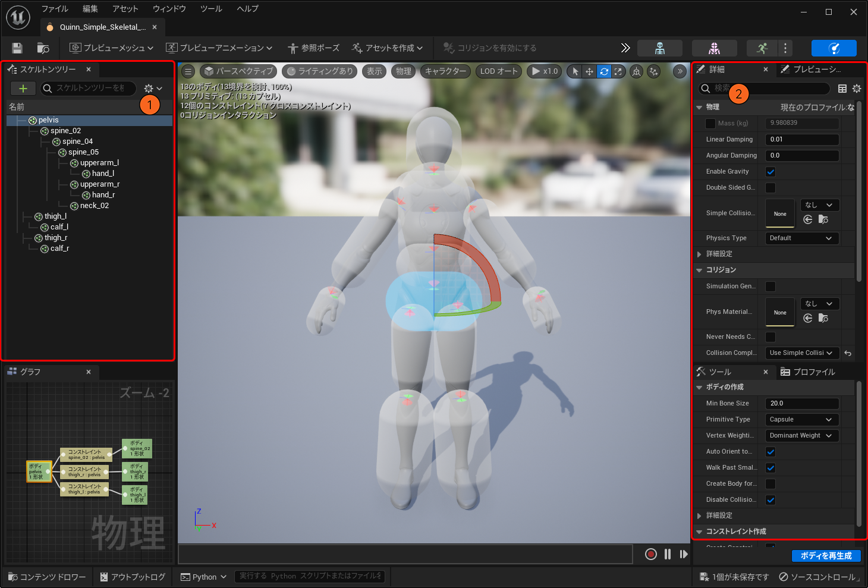Toggle the Enable Gravity checkbox
This screenshot has height=588, width=868.
[x=770, y=172]
